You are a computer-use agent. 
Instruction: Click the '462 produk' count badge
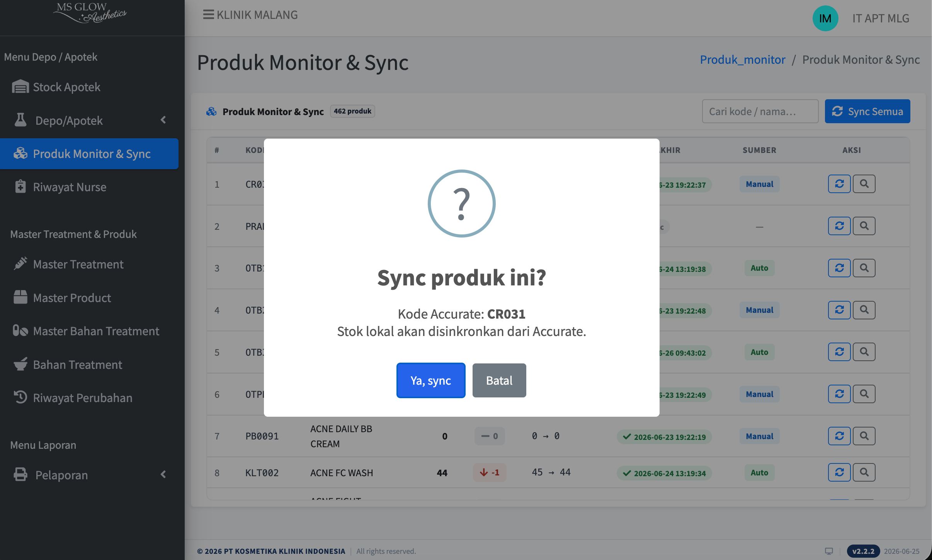pyautogui.click(x=352, y=111)
